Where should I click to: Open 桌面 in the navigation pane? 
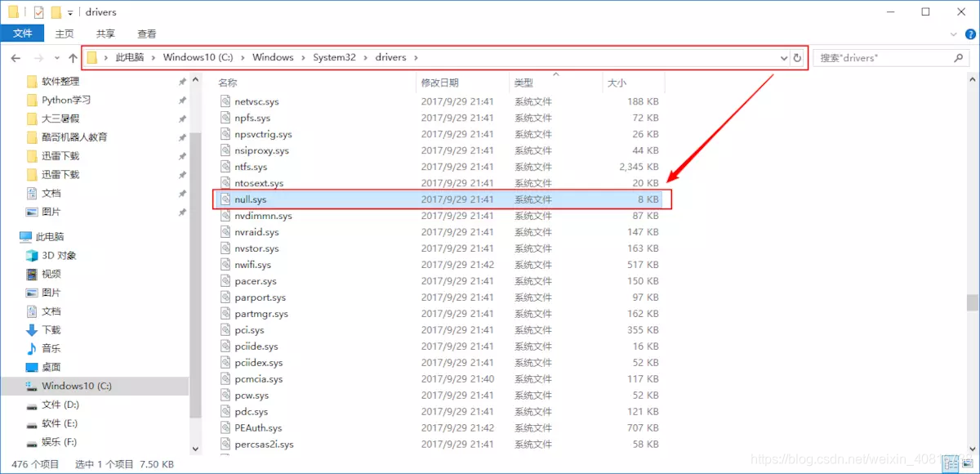coord(51,368)
